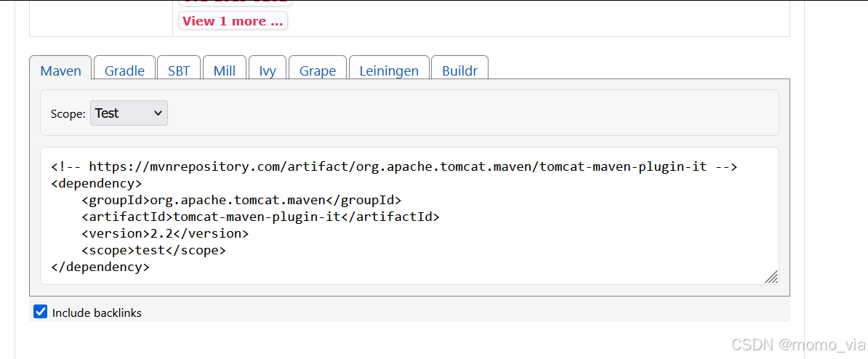Click the Include backlinks label
This screenshot has width=868, height=359.
tap(97, 313)
